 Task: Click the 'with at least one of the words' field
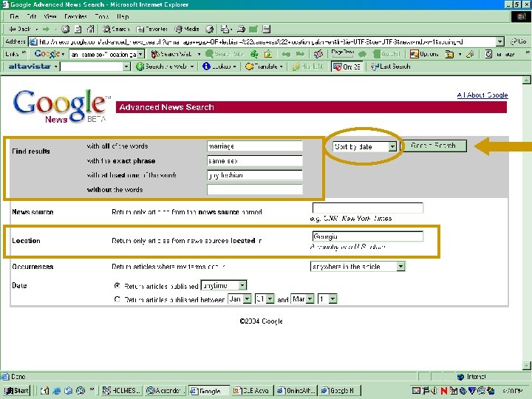click(254, 175)
